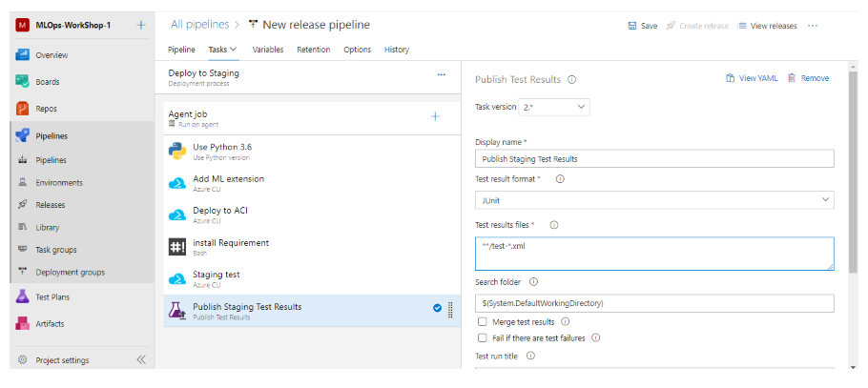Image resolution: width=868 pixels, height=388 pixels.
Task: Click the Artifacts icon in sidebar
Action: point(23,323)
